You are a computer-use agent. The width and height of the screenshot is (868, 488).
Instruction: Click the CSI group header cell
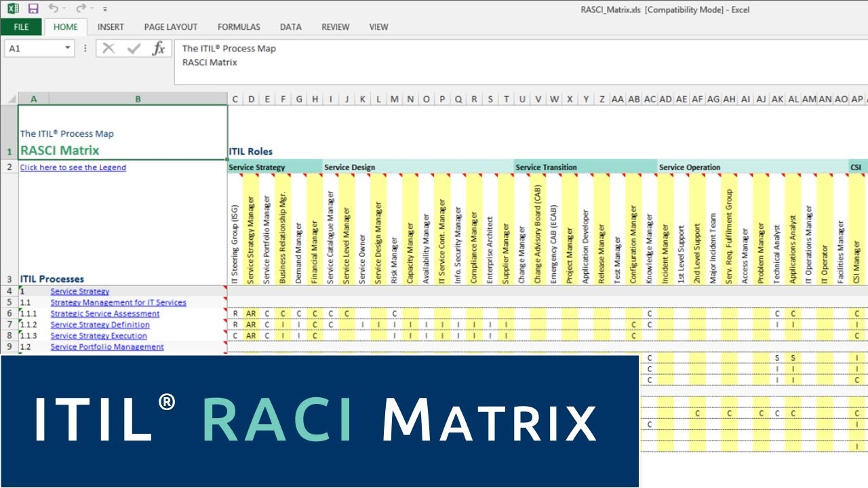[858, 167]
